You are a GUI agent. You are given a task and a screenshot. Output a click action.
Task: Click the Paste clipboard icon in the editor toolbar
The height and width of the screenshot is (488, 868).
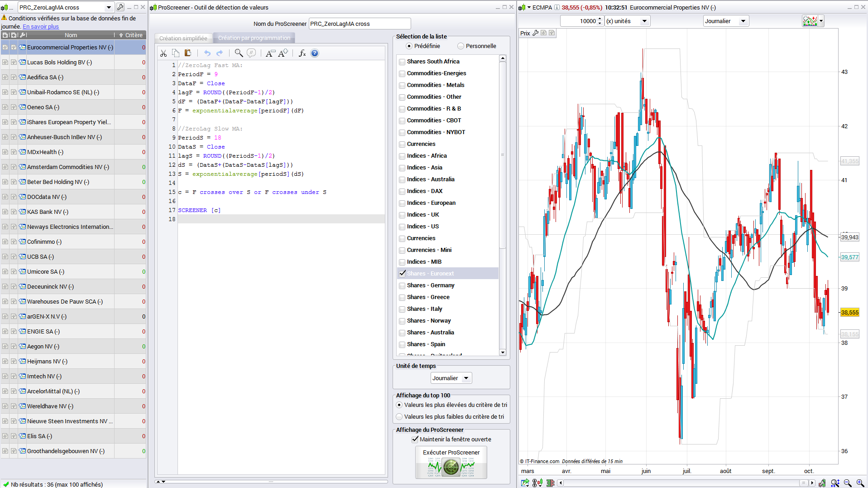(188, 53)
